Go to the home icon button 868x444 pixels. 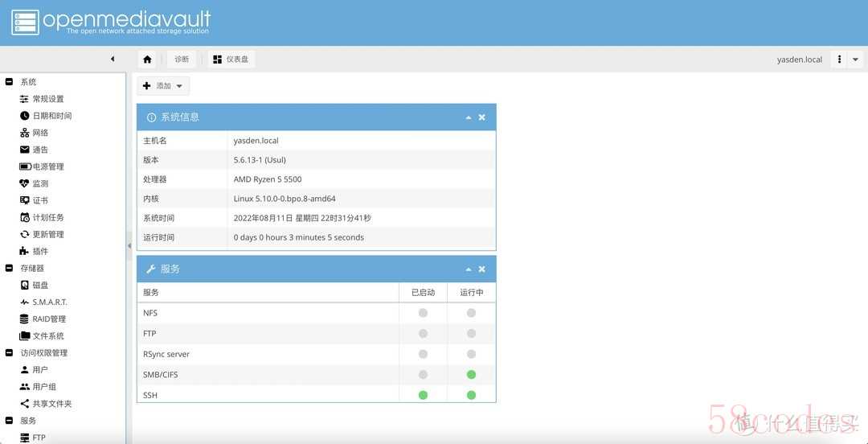[x=147, y=60]
